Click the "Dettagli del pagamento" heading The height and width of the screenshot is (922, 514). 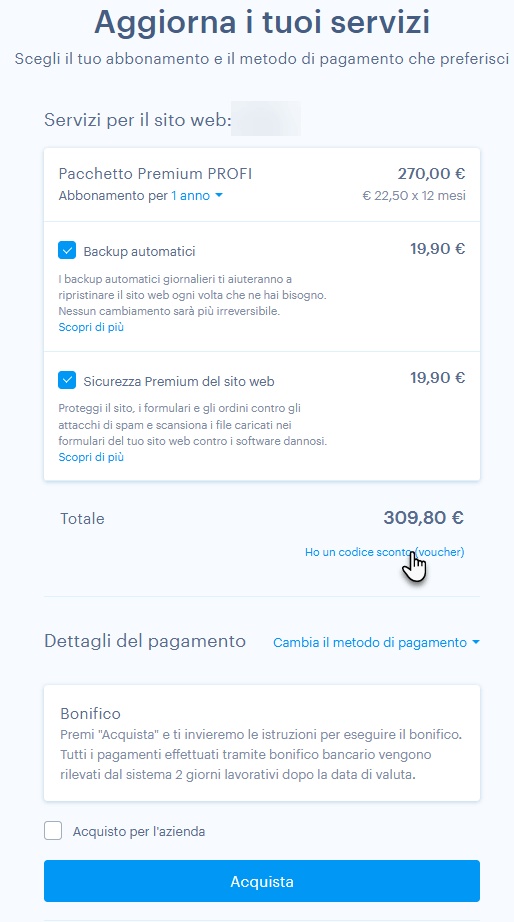tap(145, 641)
